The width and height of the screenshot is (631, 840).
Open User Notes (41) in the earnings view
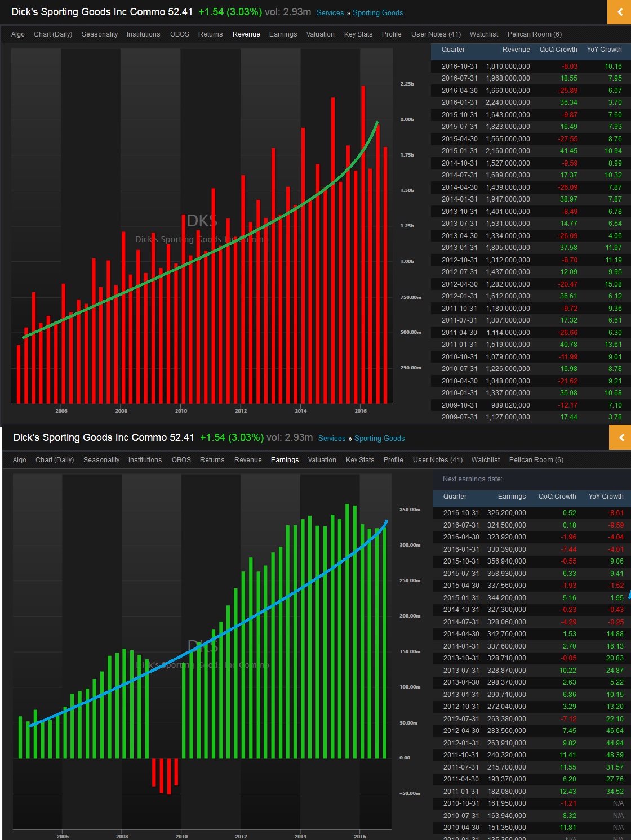tap(438, 460)
